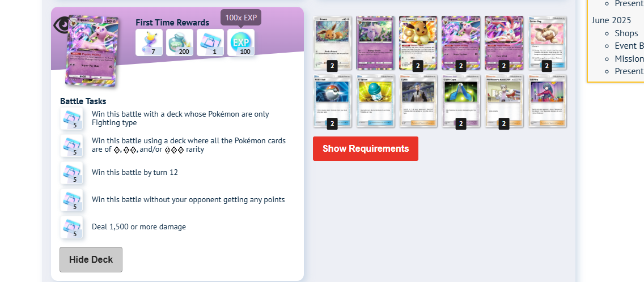Open the Poké Ball card thumbnail
644x282 pixels.
[332, 101]
